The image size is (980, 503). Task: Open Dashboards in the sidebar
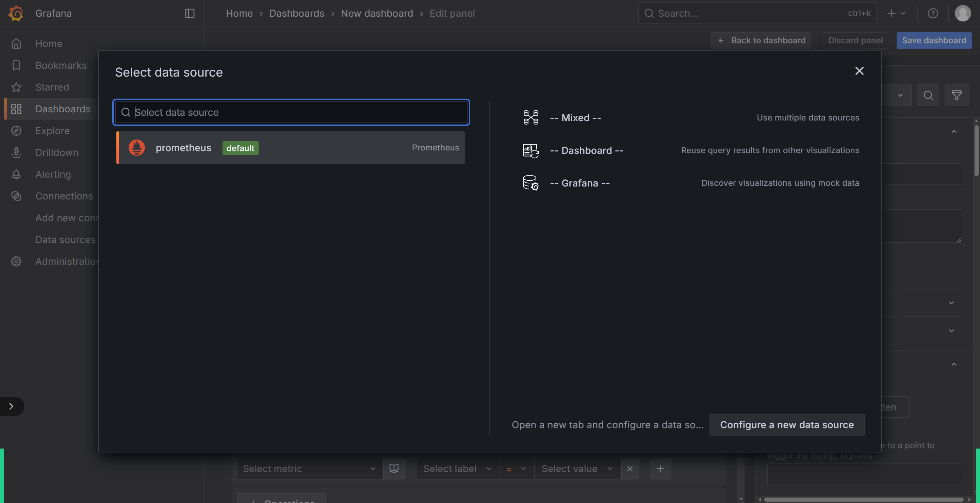tap(63, 109)
